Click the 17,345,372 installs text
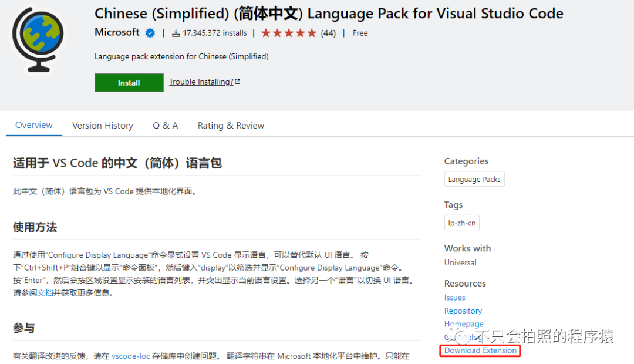634x364 pixels. pyautogui.click(x=215, y=33)
